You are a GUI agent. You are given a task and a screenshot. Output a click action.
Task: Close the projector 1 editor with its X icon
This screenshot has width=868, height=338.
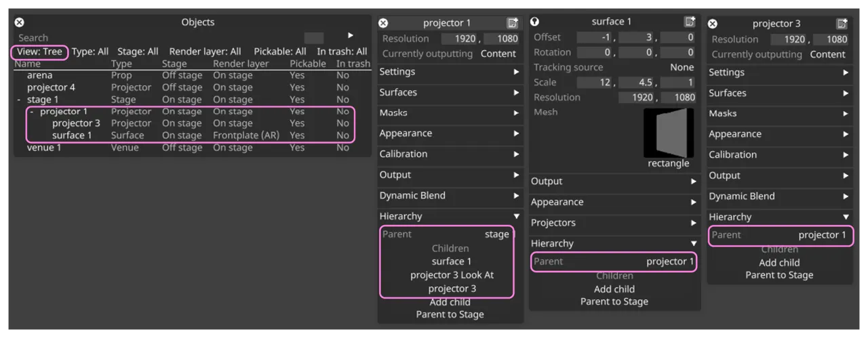(x=383, y=23)
